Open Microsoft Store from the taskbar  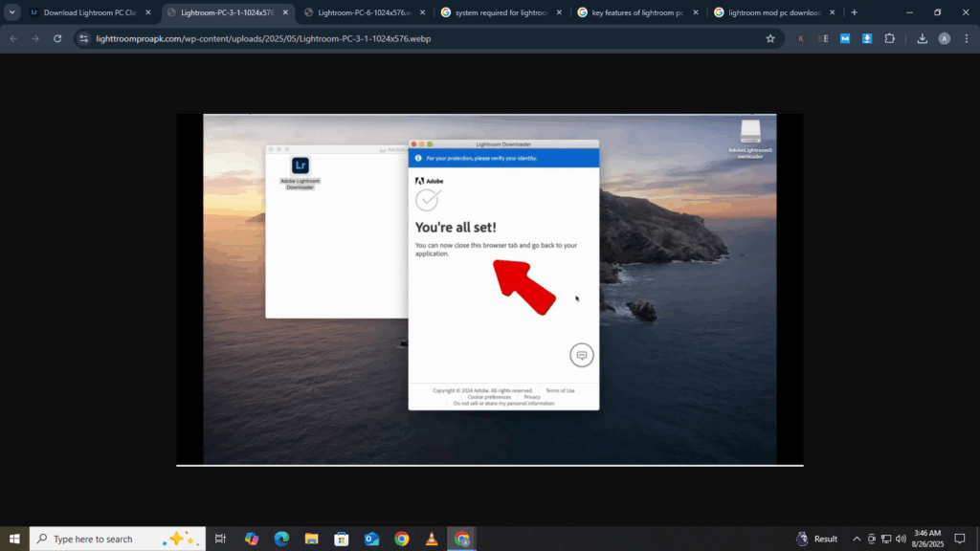(341, 539)
